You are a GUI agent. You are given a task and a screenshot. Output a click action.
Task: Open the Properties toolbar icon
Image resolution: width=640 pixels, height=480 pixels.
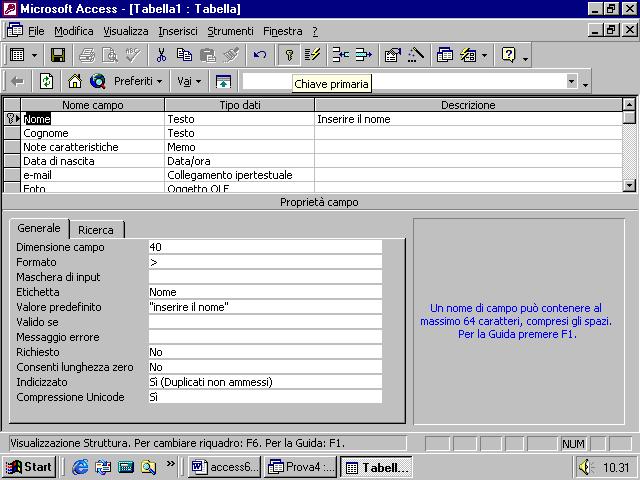(392, 55)
